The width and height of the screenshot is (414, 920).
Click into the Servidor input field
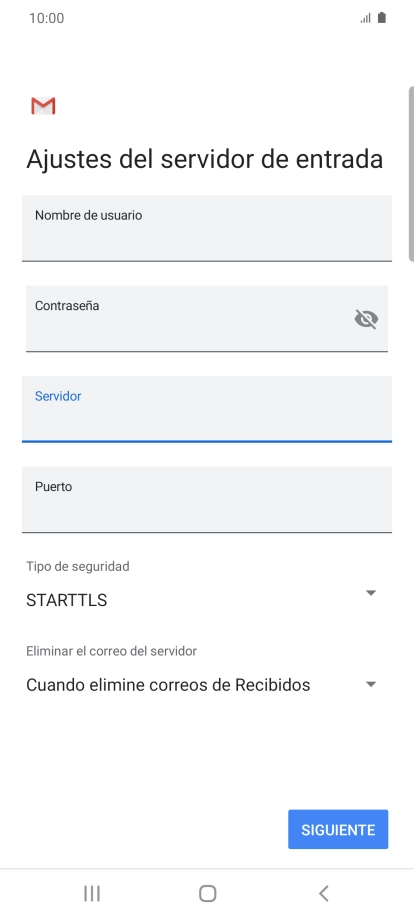click(207, 409)
